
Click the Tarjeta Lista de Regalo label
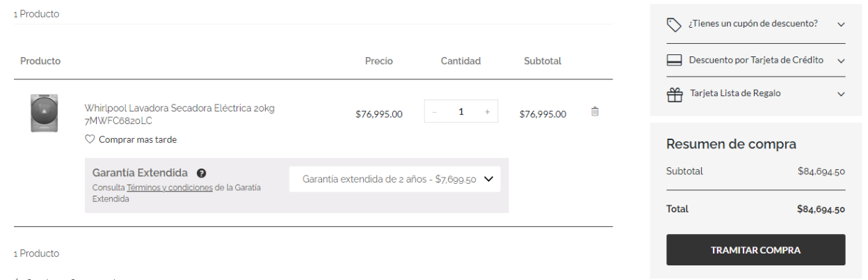(x=734, y=93)
